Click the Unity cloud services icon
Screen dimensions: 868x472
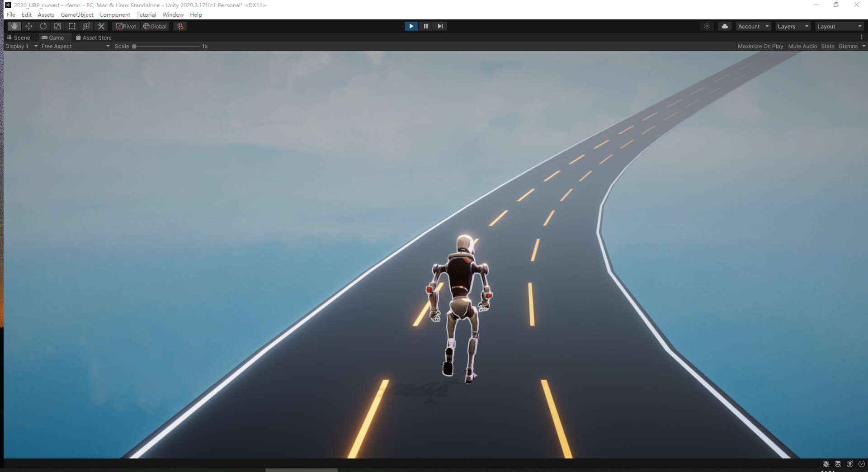pyautogui.click(x=725, y=26)
